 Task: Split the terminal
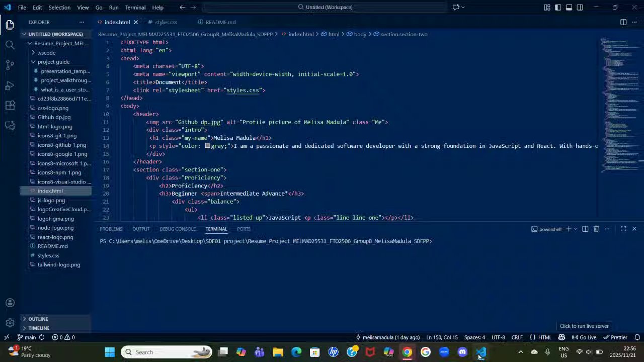(585, 229)
